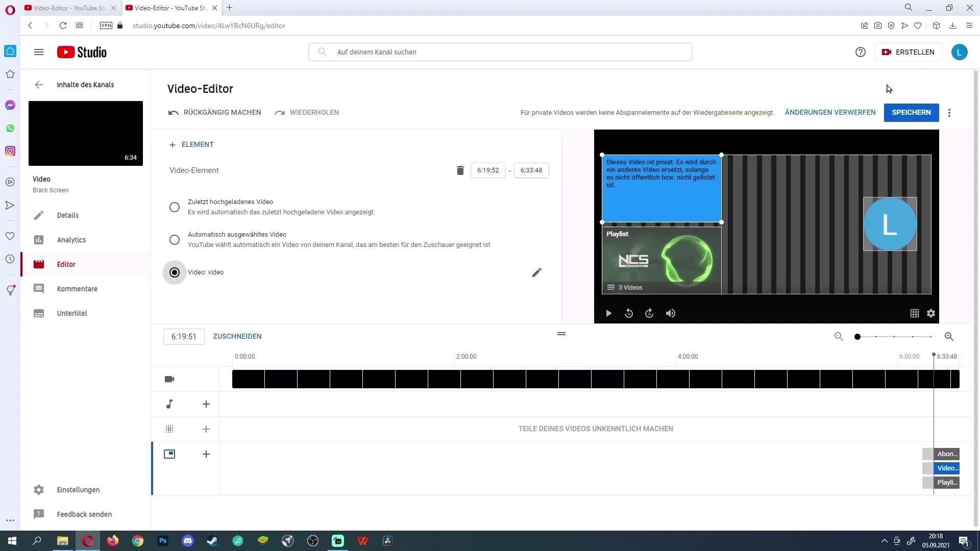Select radio button Automatisch ausgewähltes Video
Screen dimensions: 980x551
(x=175, y=239)
